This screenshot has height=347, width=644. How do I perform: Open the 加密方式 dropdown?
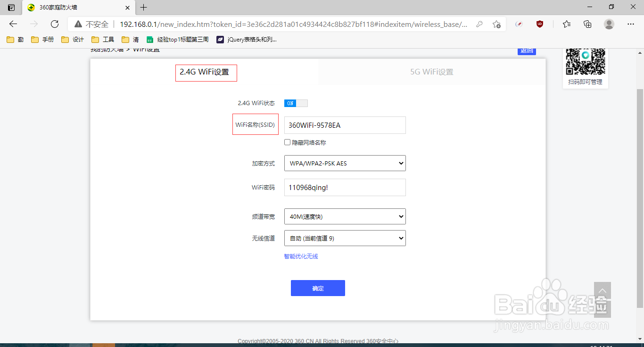tap(345, 163)
